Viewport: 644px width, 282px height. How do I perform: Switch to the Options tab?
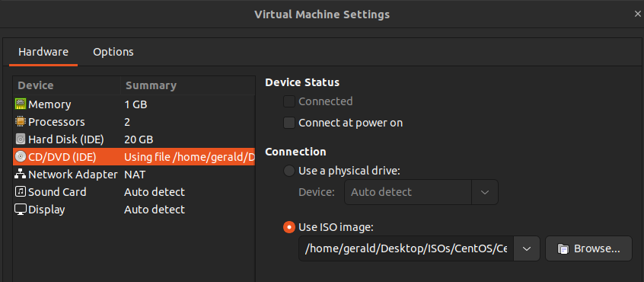tap(113, 52)
